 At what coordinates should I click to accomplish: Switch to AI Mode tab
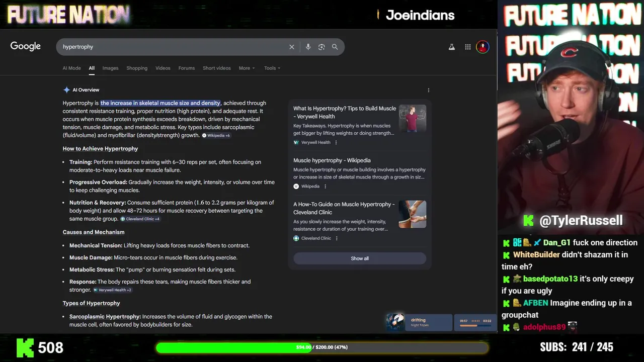pos(71,68)
